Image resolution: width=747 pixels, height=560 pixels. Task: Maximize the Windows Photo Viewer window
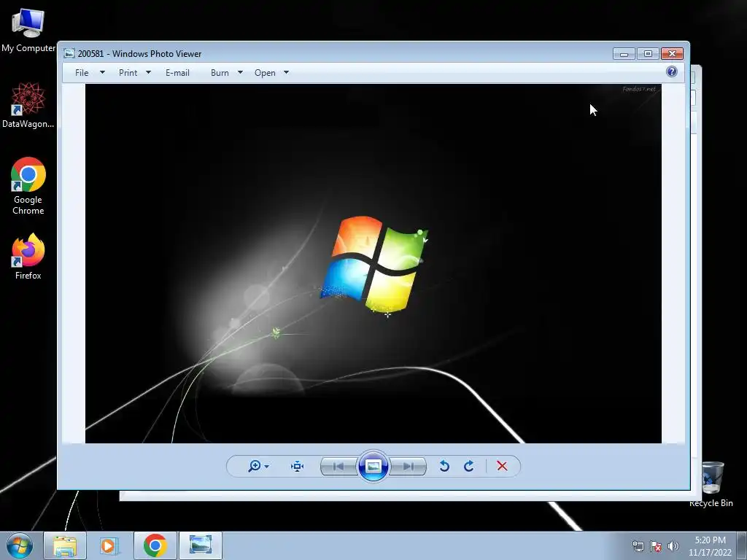click(648, 54)
